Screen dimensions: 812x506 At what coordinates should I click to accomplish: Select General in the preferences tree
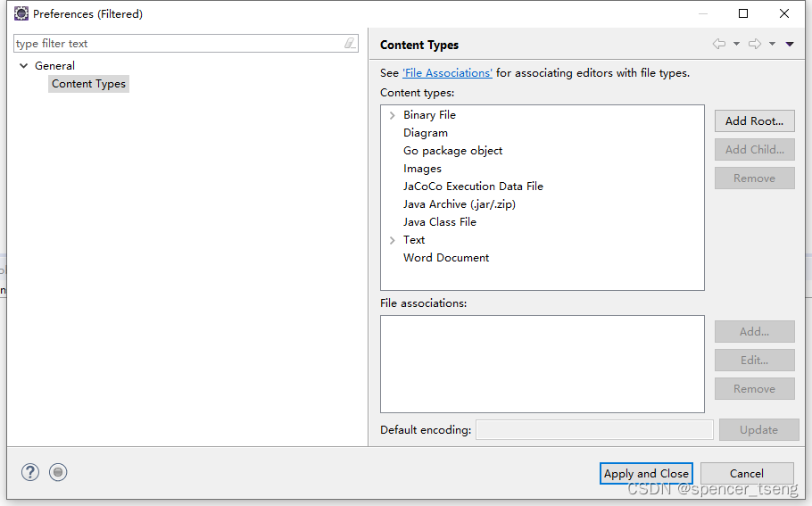[55, 66]
